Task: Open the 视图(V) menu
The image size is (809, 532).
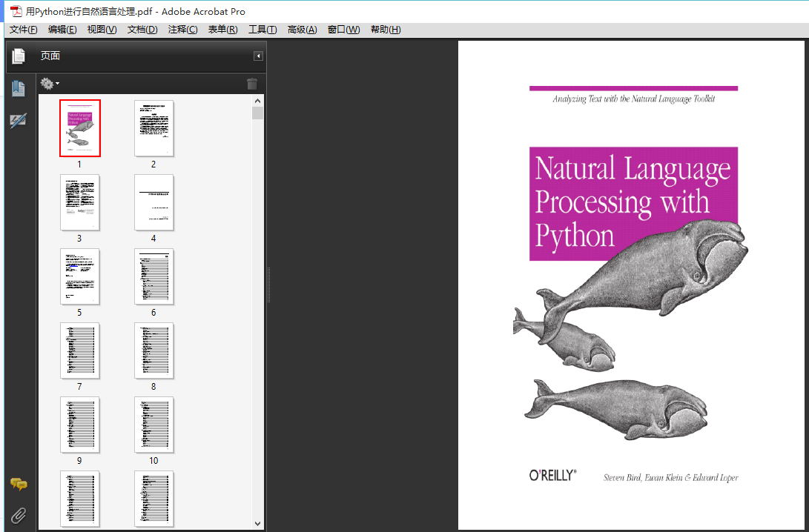Action: pyautogui.click(x=102, y=30)
